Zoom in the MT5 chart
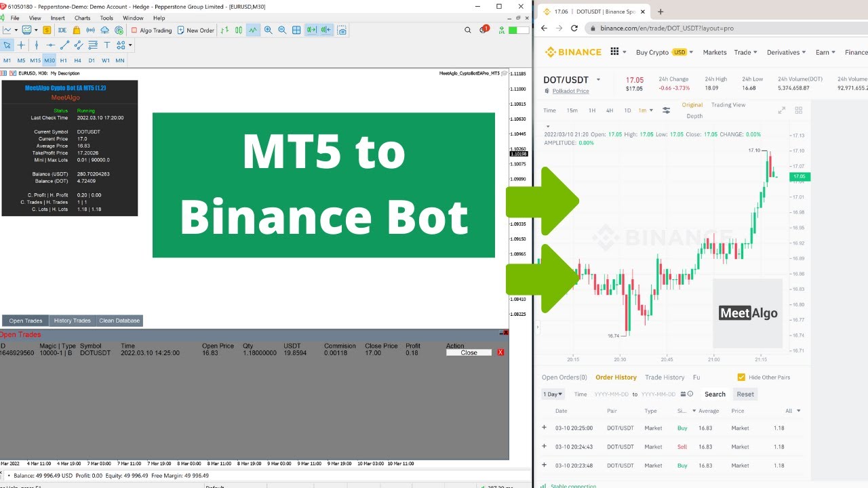Screen dimensions: 868x488 tap(269, 30)
